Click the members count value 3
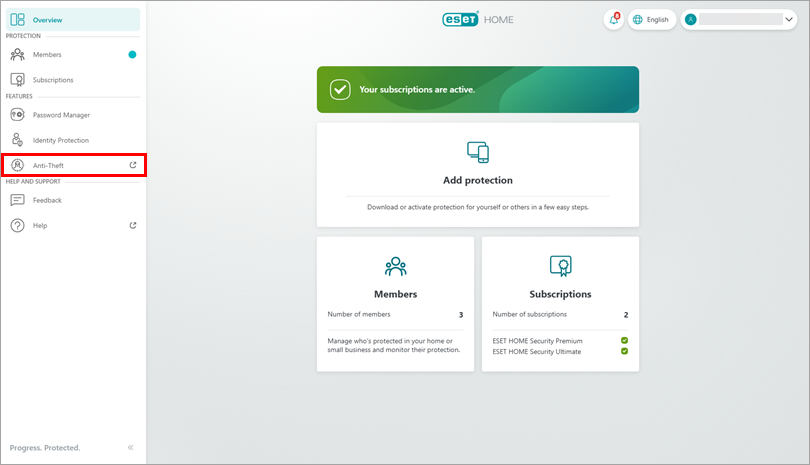The height and width of the screenshot is (465, 810). coord(461,315)
